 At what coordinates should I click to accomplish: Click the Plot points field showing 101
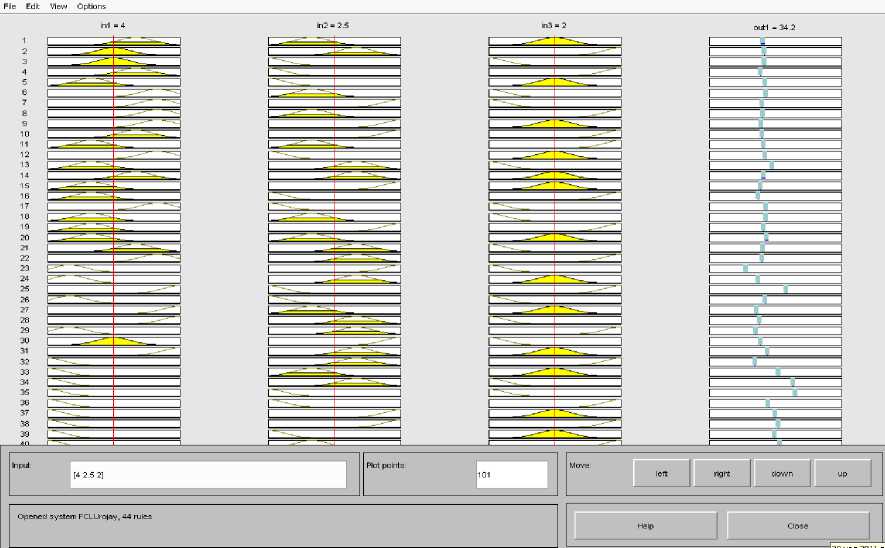click(x=511, y=475)
